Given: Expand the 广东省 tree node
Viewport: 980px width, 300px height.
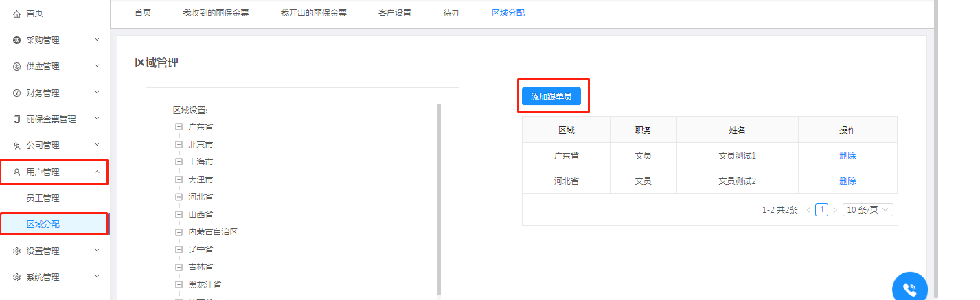Looking at the screenshot, I should [x=179, y=127].
